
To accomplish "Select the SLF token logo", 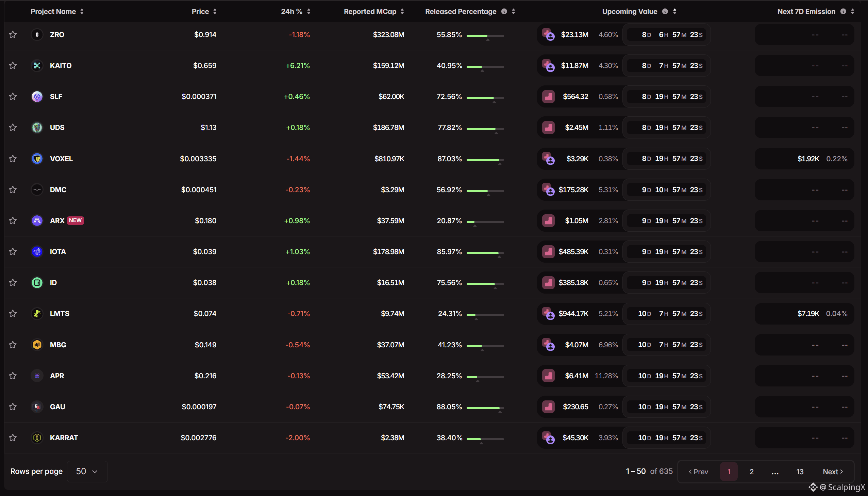I will [x=37, y=96].
